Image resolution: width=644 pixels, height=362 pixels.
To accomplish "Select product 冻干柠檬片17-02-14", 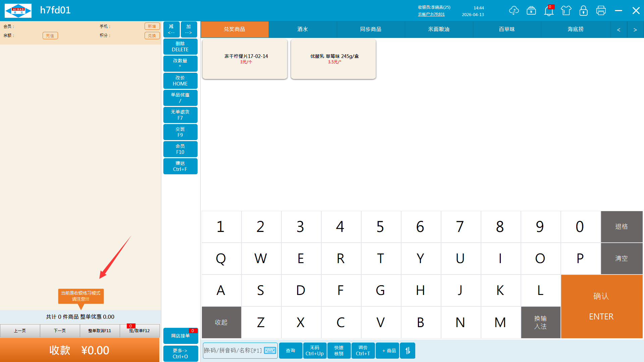I will (245, 59).
